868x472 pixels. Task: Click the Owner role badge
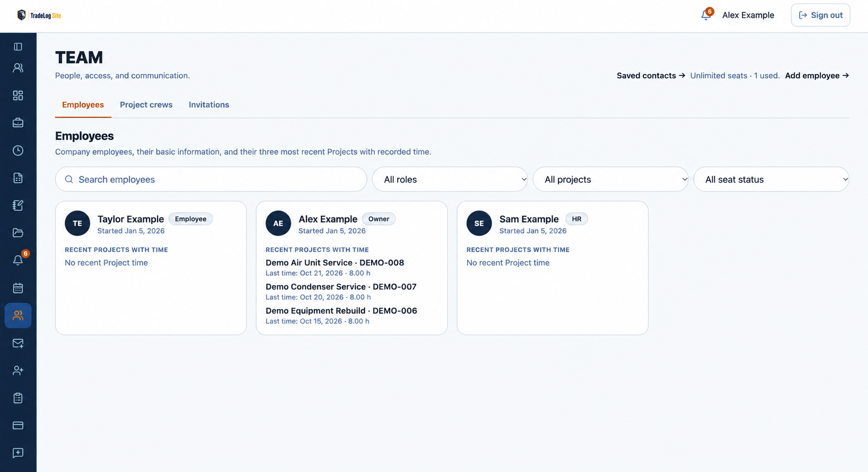coord(379,219)
